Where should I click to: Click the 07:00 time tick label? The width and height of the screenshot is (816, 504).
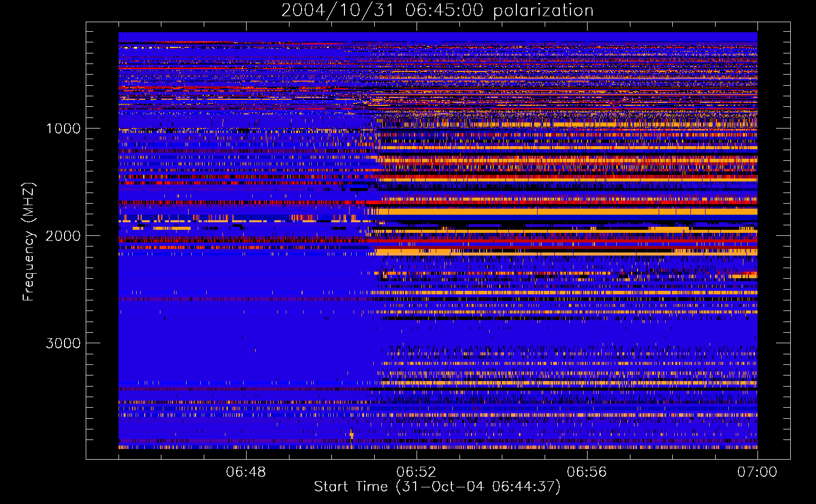(757, 472)
